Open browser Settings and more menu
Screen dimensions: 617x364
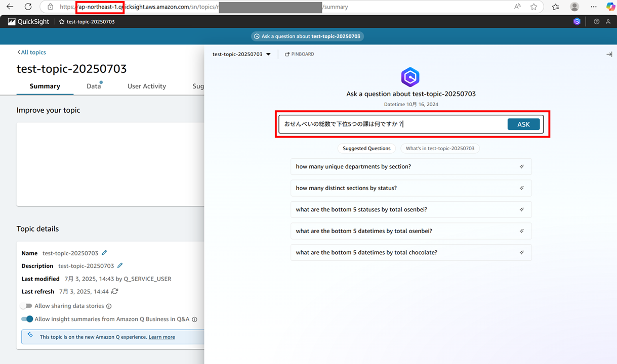tap(594, 7)
